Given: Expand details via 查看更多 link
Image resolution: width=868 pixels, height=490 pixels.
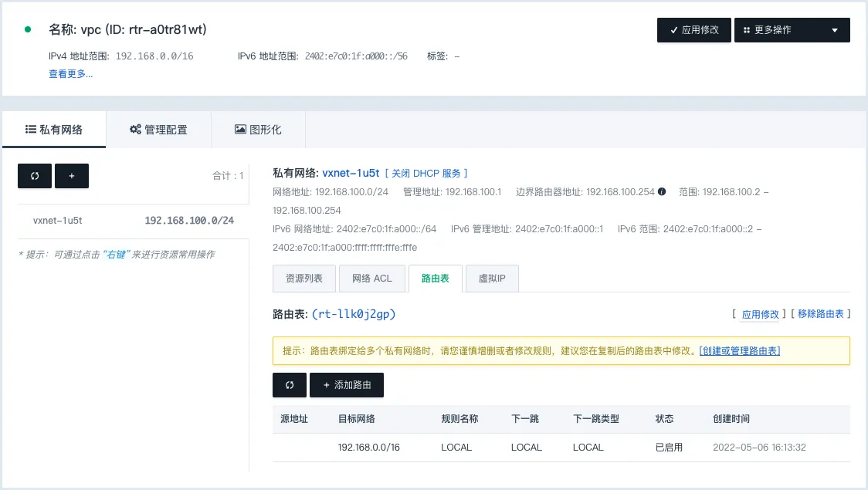Looking at the screenshot, I should [71, 74].
